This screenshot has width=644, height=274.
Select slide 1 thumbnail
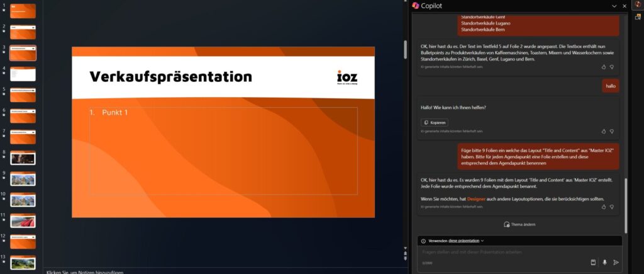23,11
